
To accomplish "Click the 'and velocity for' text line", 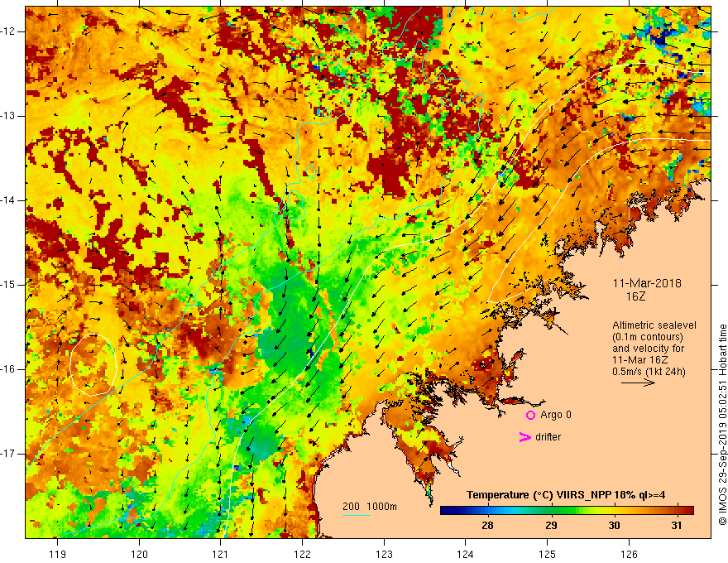I will click(648, 349).
